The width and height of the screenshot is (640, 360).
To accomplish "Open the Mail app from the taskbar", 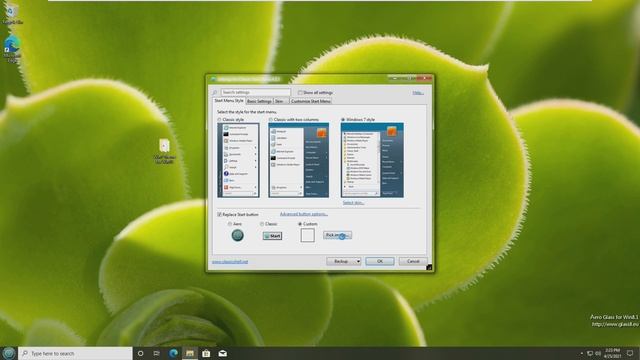I will pyautogui.click(x=223, y=353).
